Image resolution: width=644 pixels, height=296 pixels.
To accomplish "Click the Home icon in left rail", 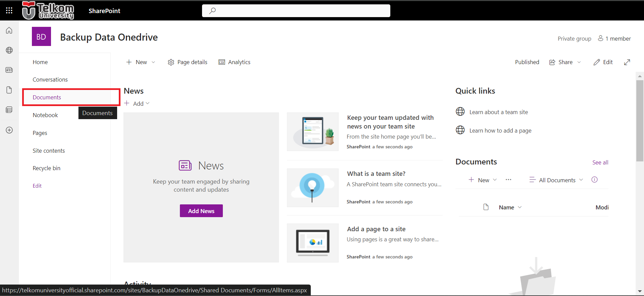I will tap(9, 30).
